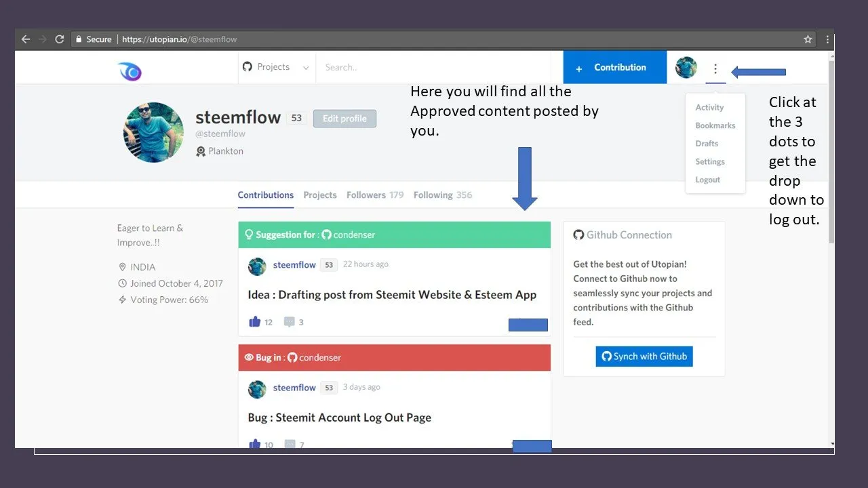Click the user avatar in the header
The width and height of the screenshot is (868, 488).
(686, 67)
